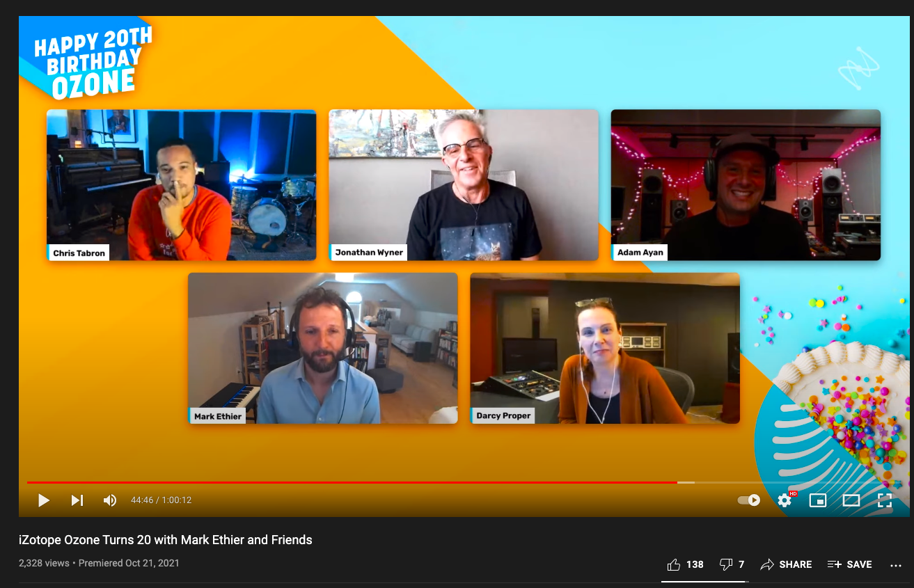Open video settings gear
Viewport: 914px width, 588px height.
(785, 500)
